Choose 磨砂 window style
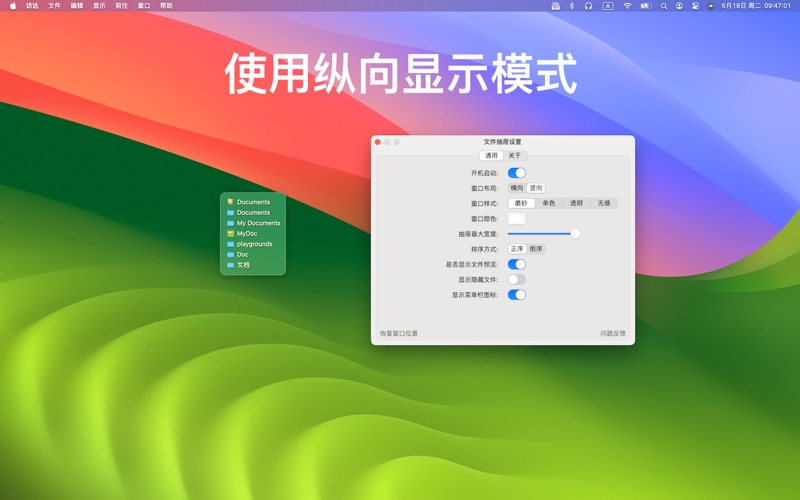Image resolution: width=800 pixels, height=500 pixels. coord(521,203)
